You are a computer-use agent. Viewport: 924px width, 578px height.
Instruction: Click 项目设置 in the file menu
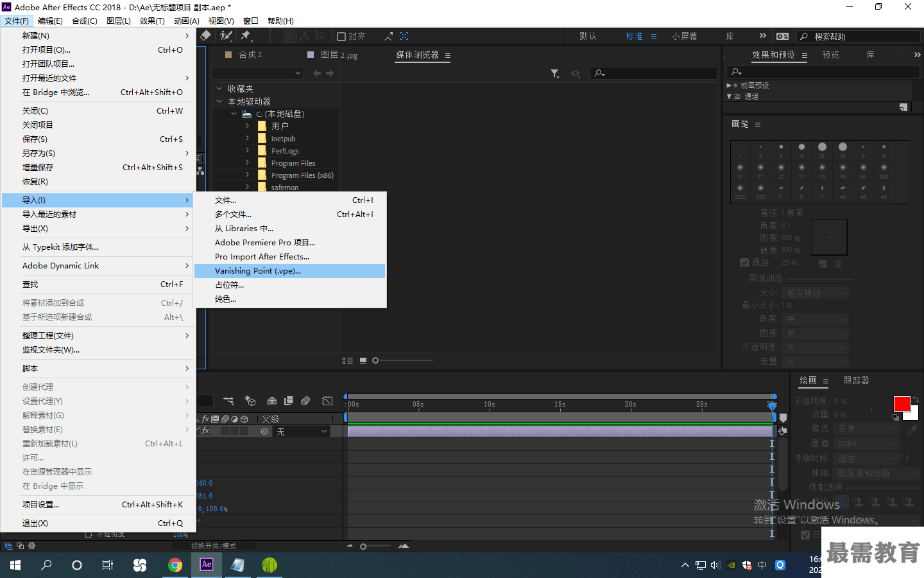(x=98, y=505)
